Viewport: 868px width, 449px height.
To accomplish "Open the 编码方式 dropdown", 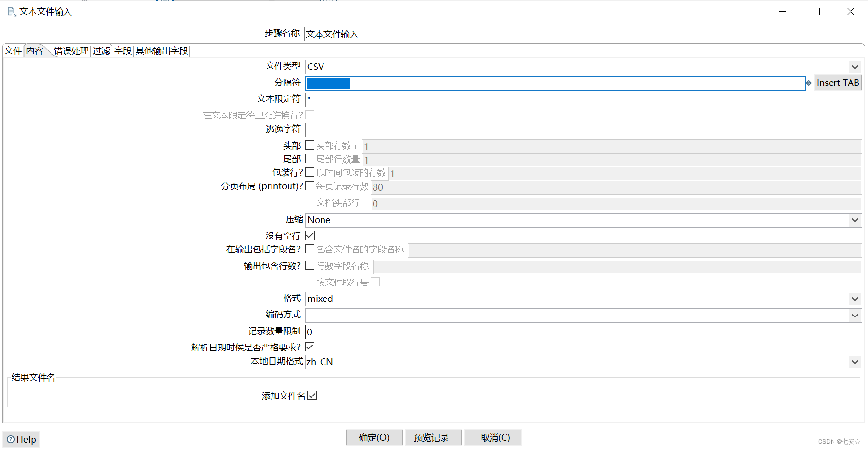I will 854,315.
